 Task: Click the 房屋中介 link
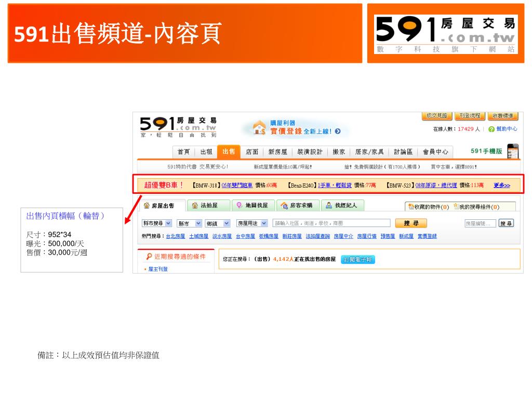(343, 236)
